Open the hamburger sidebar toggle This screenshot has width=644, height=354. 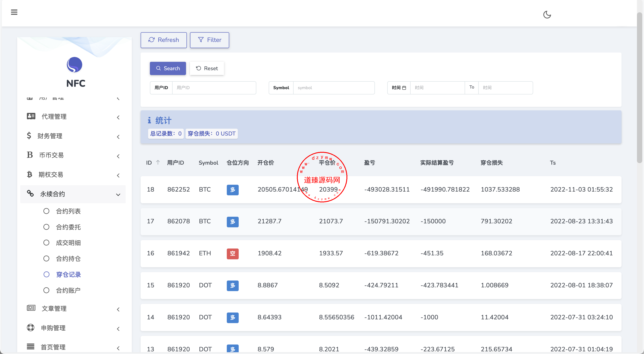point(14,12)
